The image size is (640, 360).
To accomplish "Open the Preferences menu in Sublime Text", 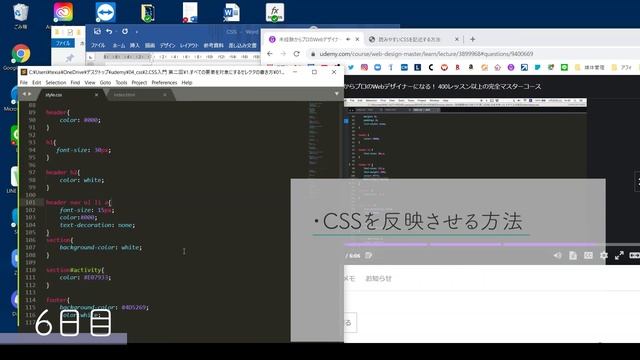I will tap(164, 82).
